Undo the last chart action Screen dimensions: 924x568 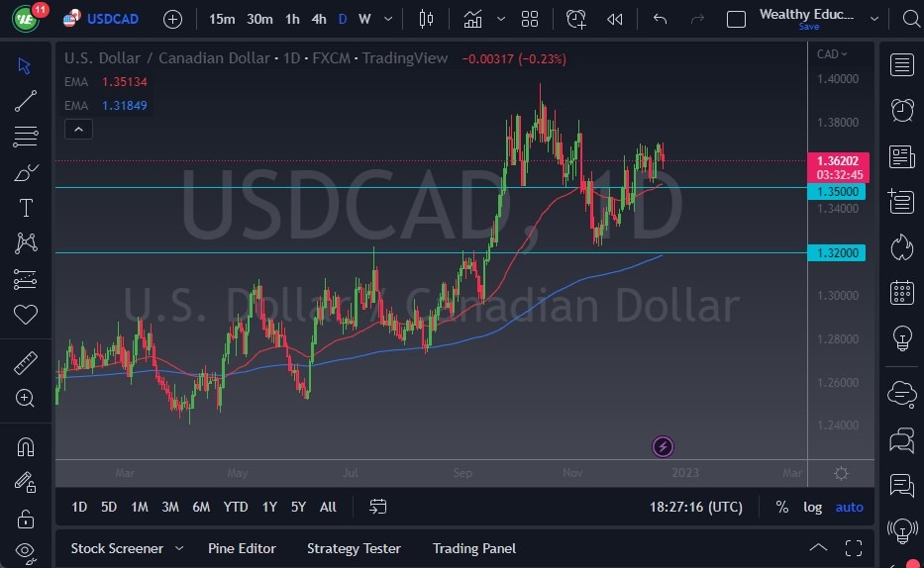tap(660, 20)
